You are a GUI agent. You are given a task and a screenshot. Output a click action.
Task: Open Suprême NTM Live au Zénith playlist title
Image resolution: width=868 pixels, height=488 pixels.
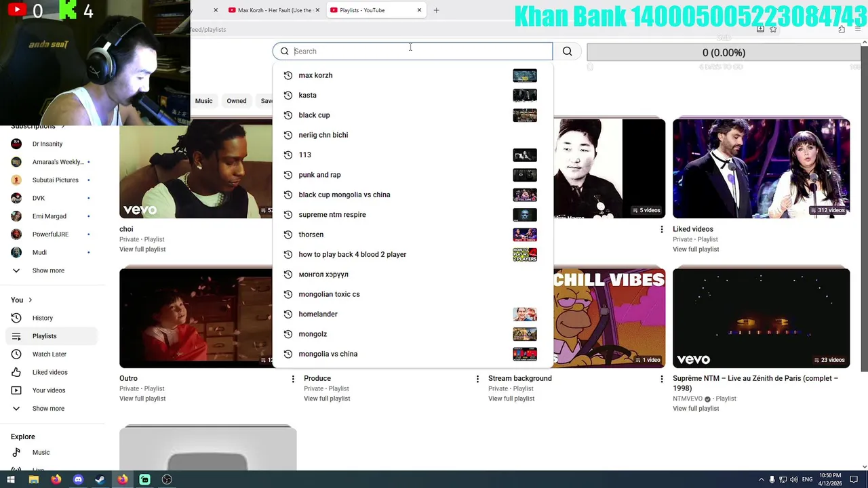pyautogui.click(x=755, y=383)
